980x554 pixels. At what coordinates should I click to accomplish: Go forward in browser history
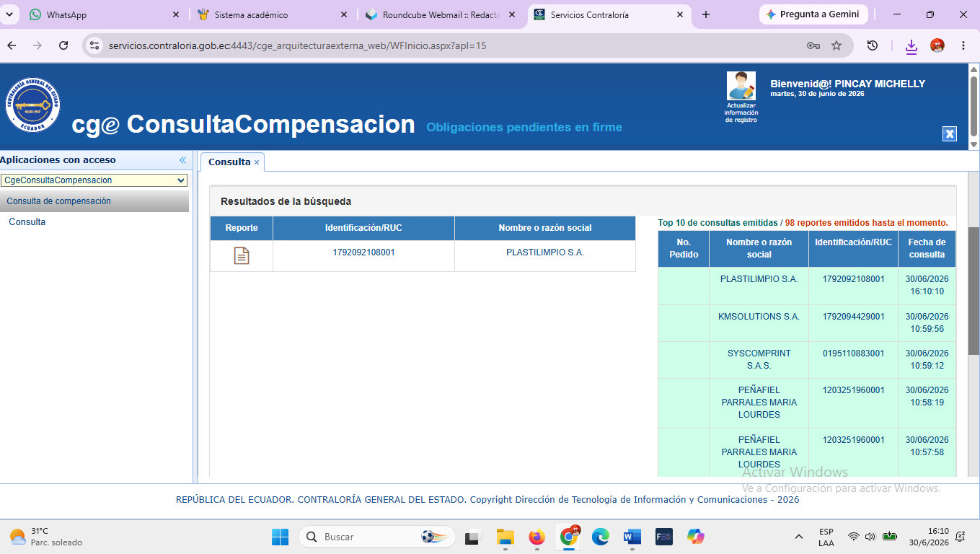tap(37, 45)
